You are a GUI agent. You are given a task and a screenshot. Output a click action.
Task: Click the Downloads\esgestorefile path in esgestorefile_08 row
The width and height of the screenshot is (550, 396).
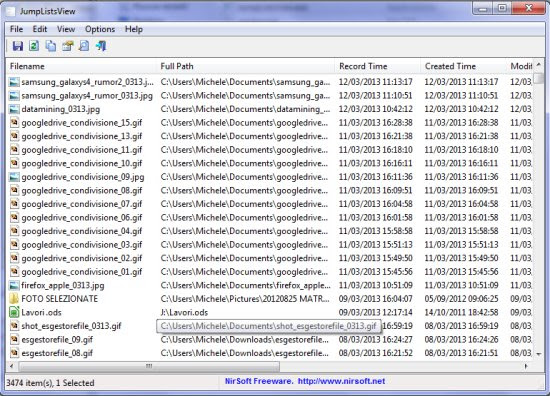(244, 353)
